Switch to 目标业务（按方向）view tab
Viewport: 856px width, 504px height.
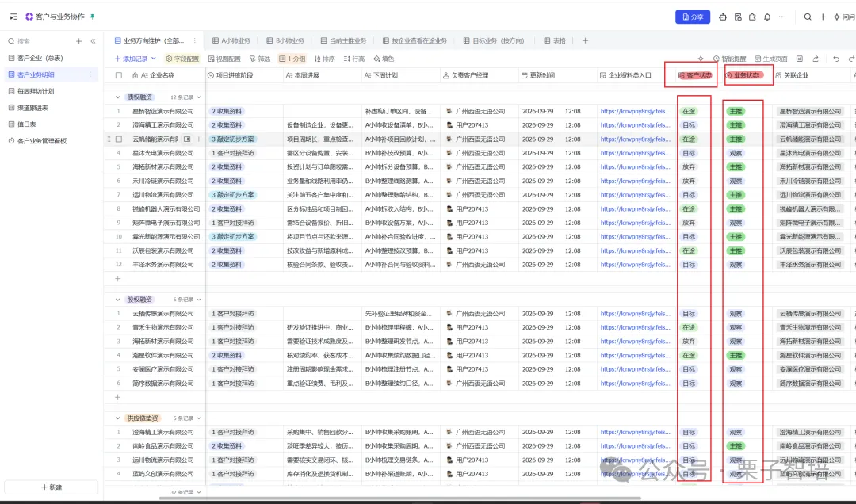point(494,40)
